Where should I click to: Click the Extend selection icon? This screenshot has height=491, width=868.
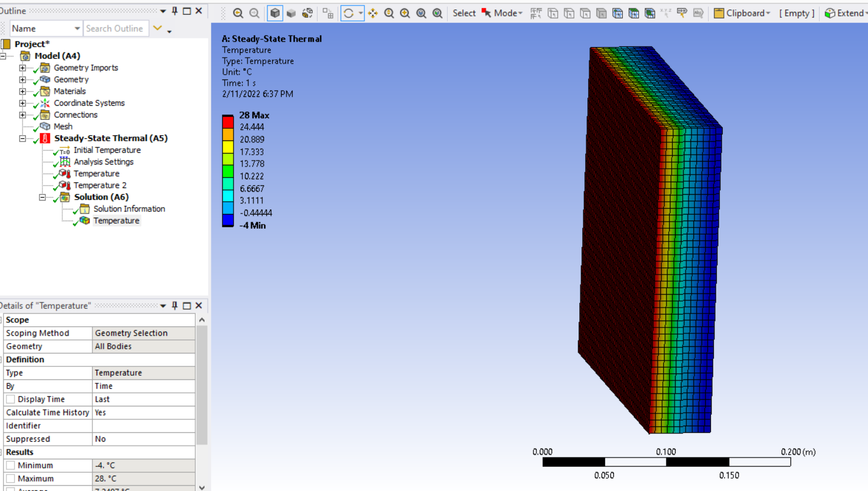830,13
